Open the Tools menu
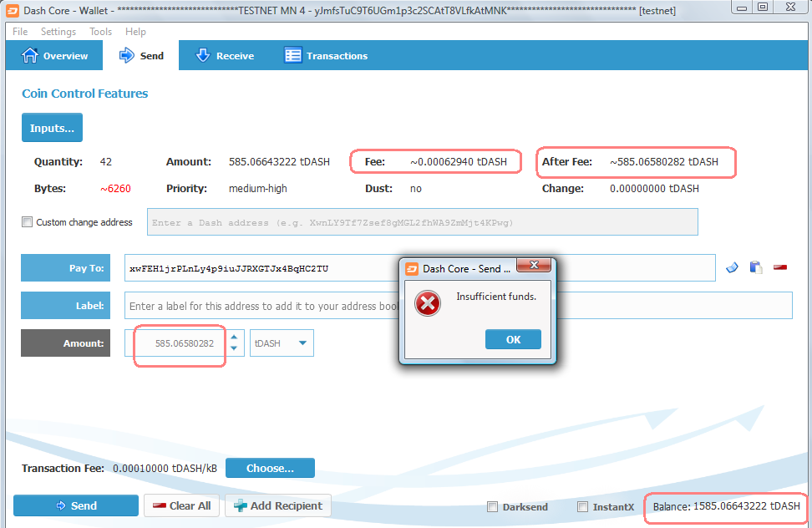 click(100, 32)
